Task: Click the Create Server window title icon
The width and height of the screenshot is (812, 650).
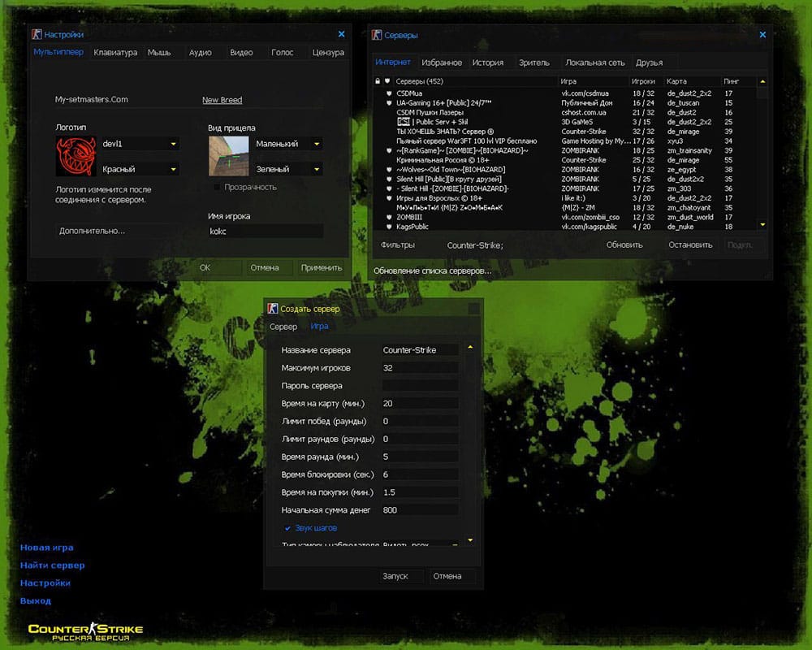Action: pos(272,309)
